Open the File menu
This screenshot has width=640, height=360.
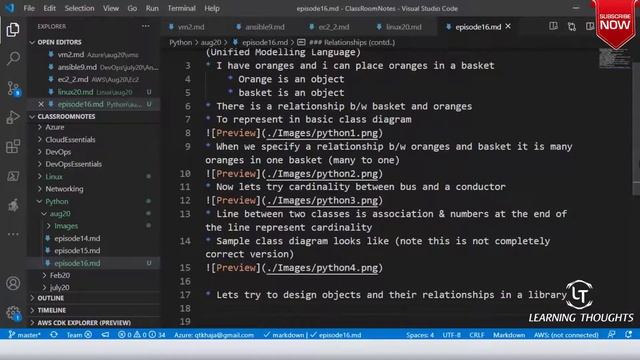pos(29,8)
